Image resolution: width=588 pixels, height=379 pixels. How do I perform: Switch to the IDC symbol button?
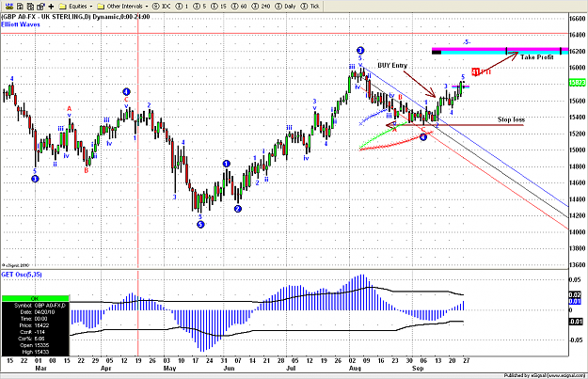162,6
